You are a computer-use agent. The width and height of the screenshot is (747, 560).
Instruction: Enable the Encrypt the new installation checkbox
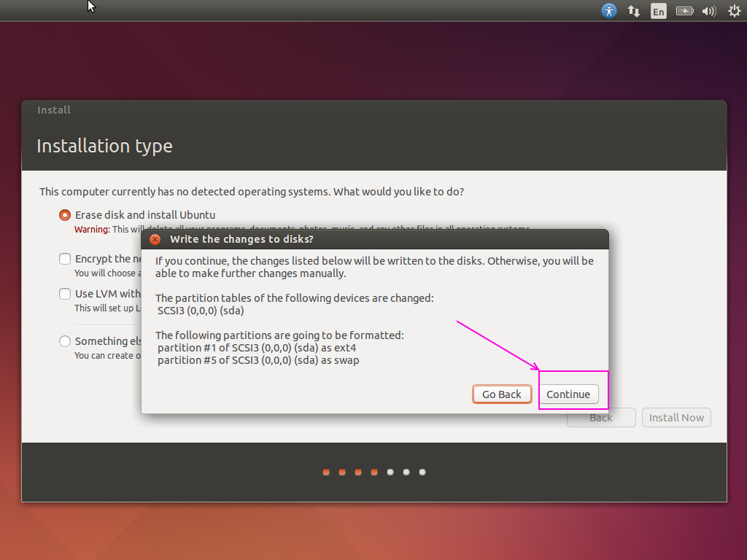(x=65, y=259)
